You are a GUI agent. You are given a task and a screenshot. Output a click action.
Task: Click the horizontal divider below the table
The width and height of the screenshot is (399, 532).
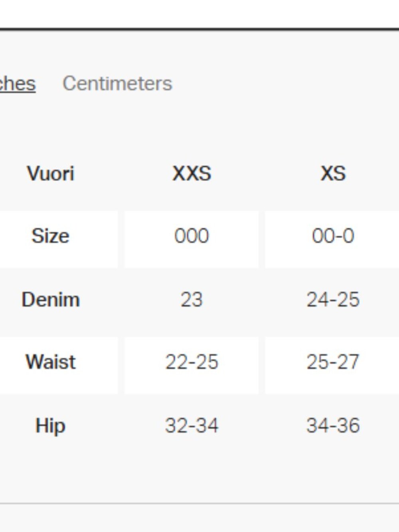[x=199, y=504]
